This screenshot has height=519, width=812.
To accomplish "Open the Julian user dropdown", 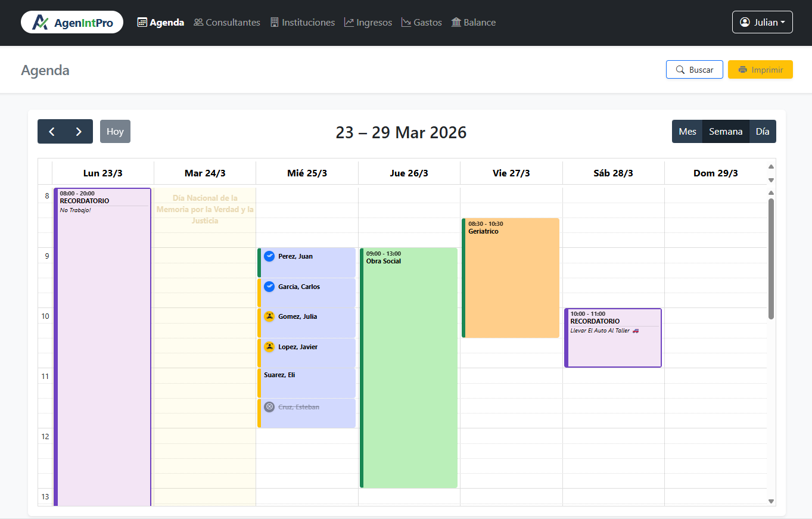I will [x=762, y=21].
